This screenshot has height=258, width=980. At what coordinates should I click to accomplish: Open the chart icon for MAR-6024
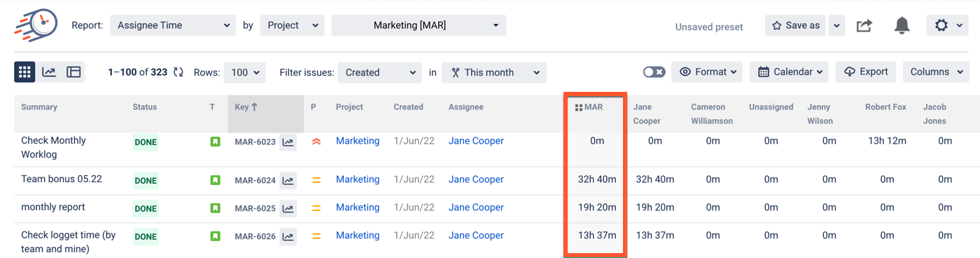[x=288, y=181]
